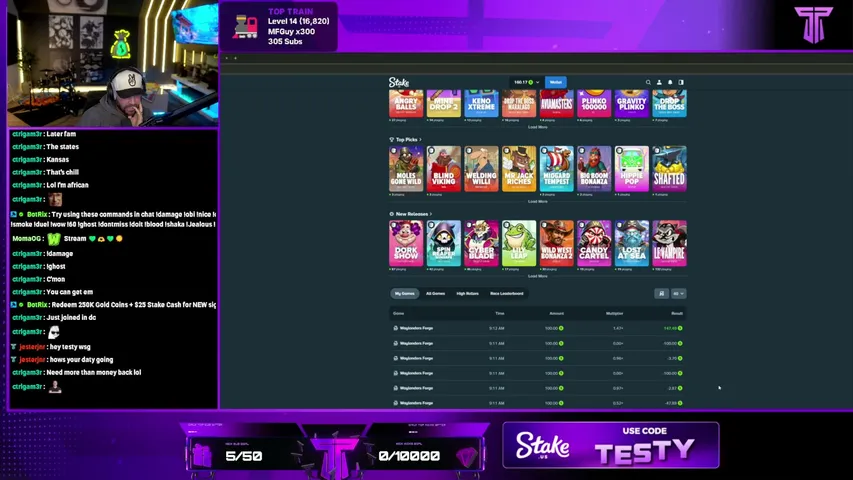Click the game icon in the 147.49 result row
Screen dimensions: 853x480
pos(395,328)
